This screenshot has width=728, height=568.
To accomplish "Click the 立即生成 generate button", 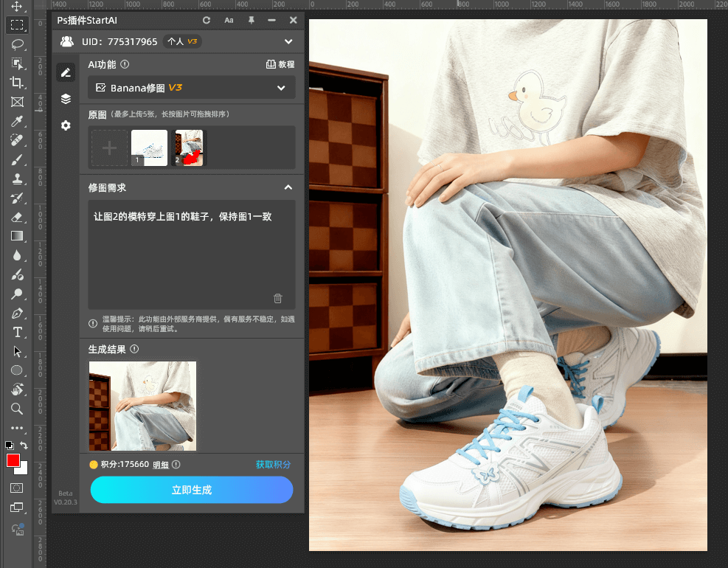I will 191,490.
